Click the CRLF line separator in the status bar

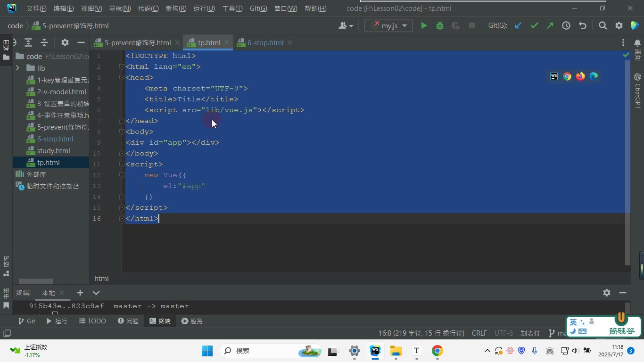[x=479, y=333]
